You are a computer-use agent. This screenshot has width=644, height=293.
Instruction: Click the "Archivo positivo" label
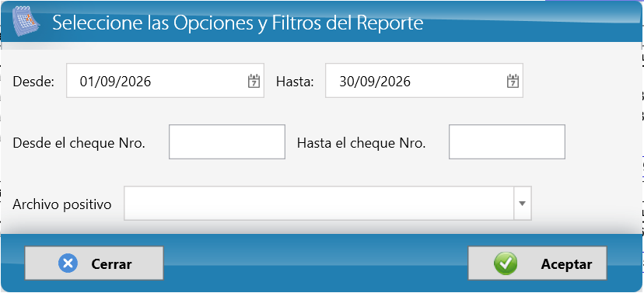pos(62,204)
